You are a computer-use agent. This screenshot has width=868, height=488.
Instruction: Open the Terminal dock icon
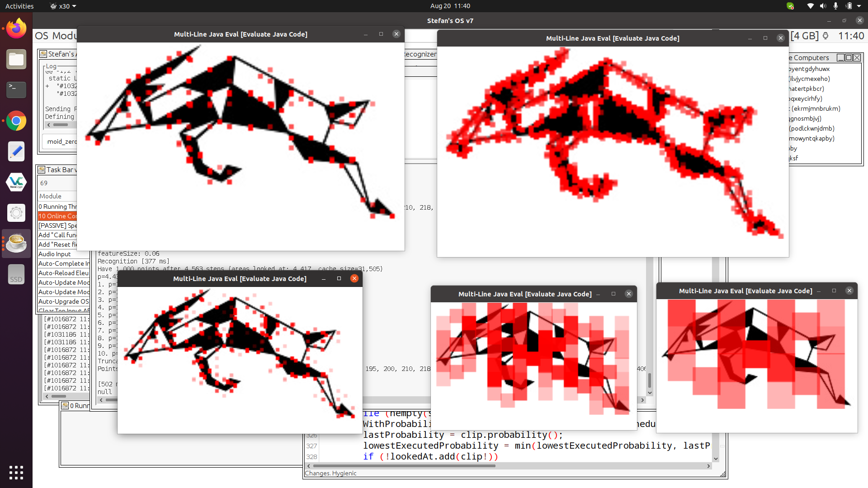tap(16, 89)
